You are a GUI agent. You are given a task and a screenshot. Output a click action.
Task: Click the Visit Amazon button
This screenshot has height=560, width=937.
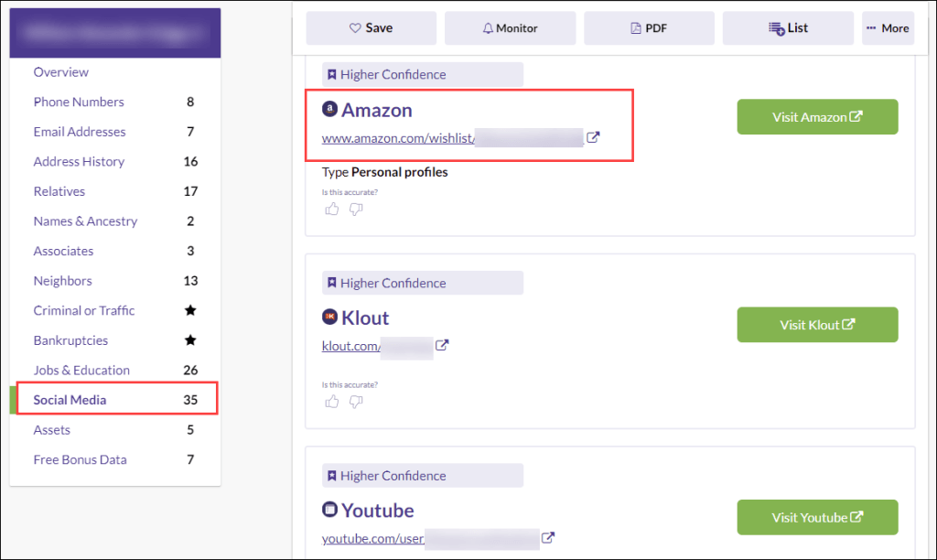pos(817,116)
